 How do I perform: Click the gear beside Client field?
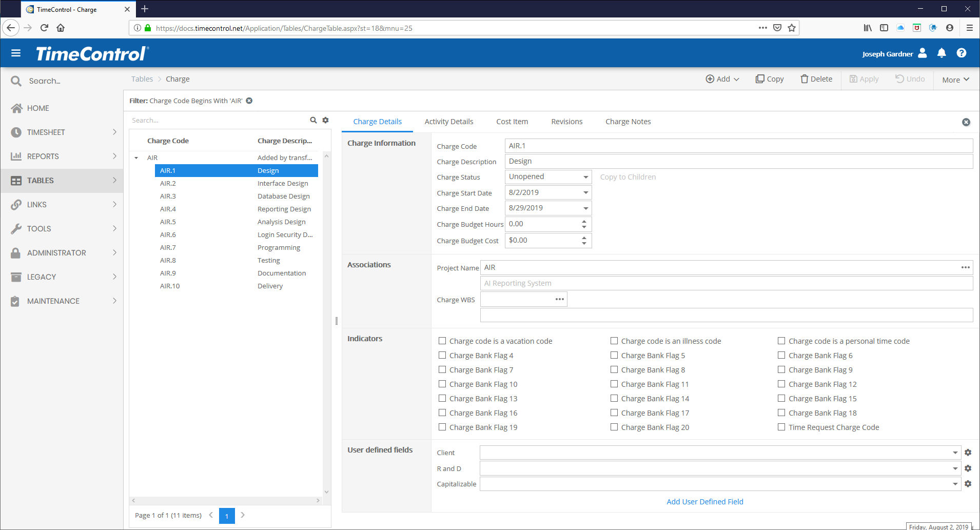tap(968, 453)
